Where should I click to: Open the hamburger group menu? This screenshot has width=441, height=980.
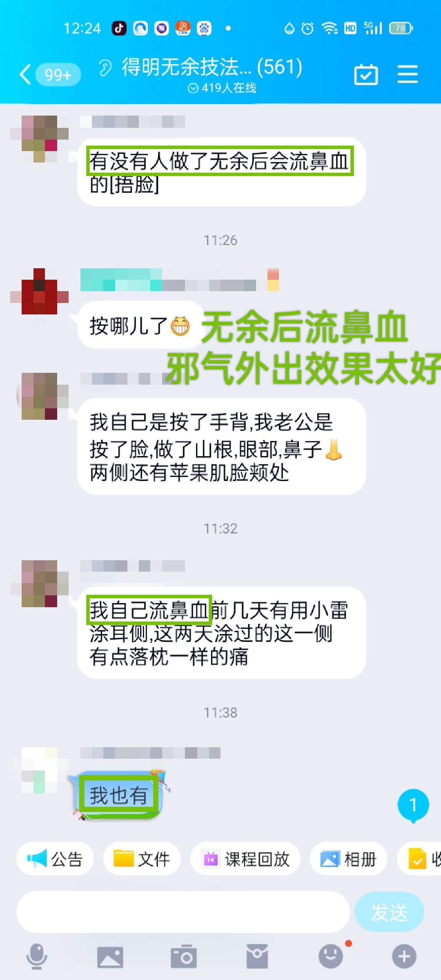coord(408,74)
